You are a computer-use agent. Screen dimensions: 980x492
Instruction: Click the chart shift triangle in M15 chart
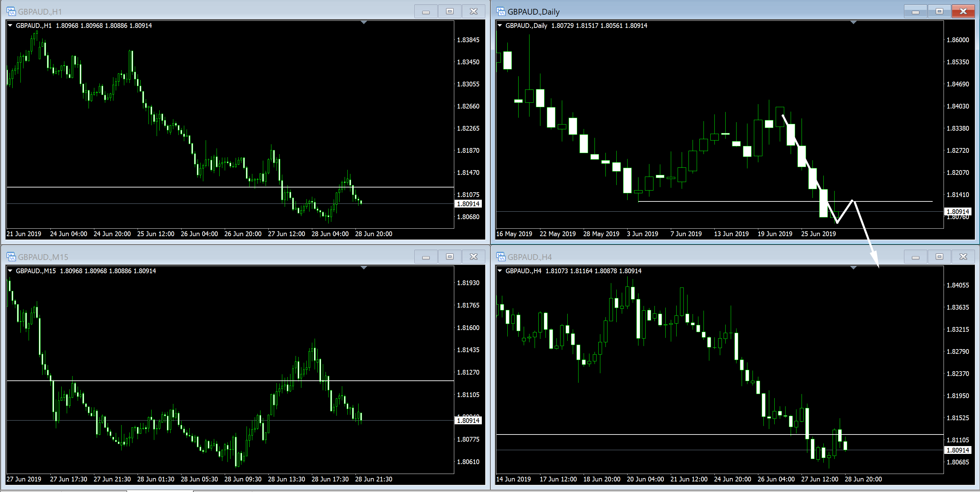coord(364,268)
